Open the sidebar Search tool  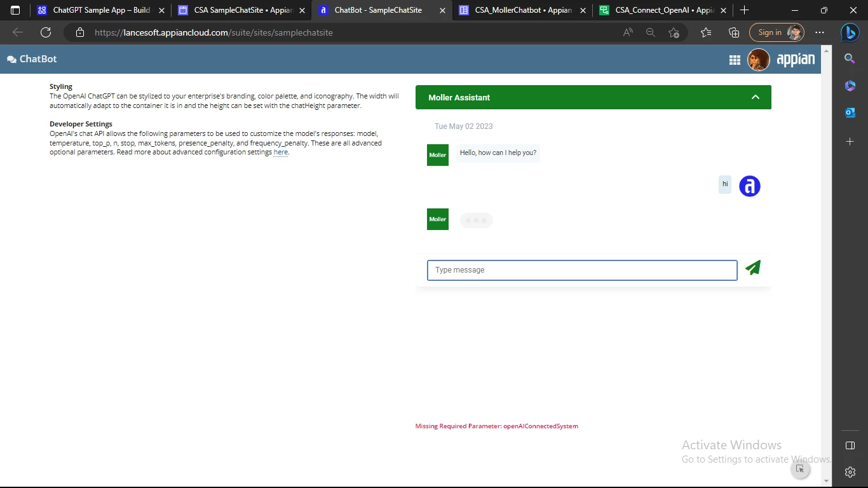[850, 58]
